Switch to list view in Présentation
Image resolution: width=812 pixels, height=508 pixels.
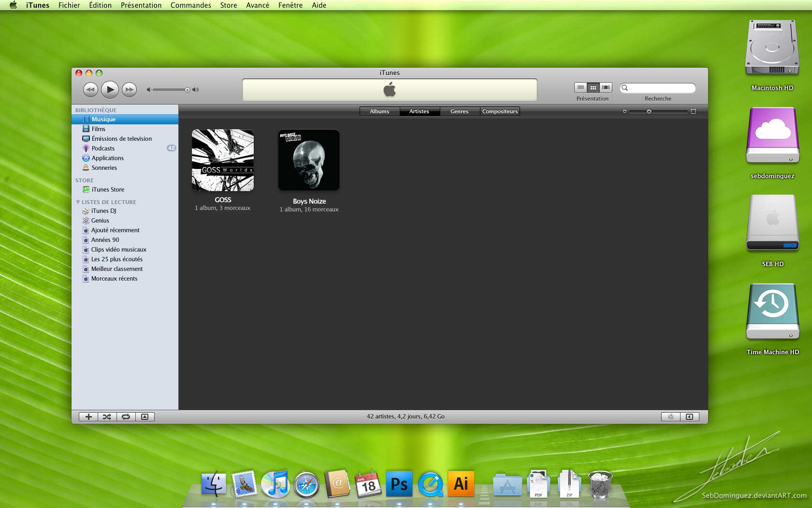[580, 88]
